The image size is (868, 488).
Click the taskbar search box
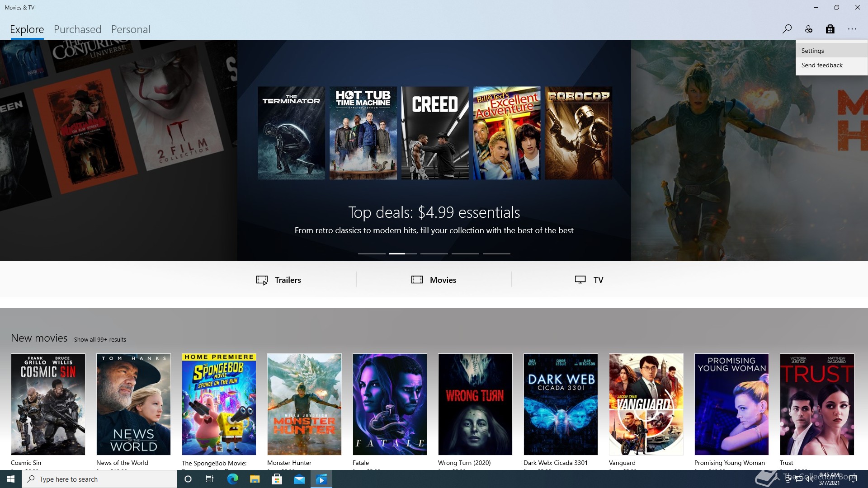point(99,479)
